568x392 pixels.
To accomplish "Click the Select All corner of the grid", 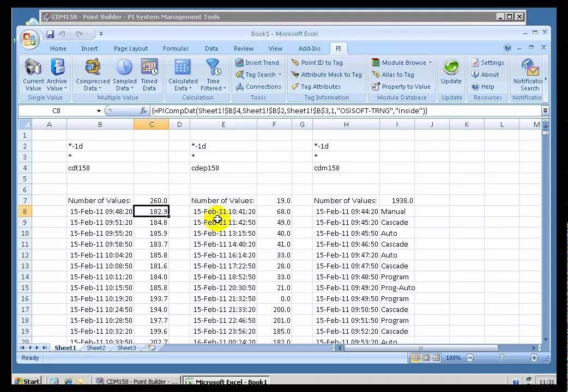I will pyautogui.click(x=25, y=125).
